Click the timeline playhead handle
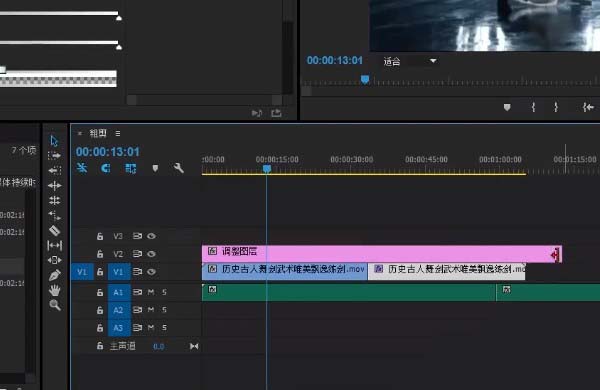This screenshot has height=390, width=600. pyautogui.click(x=267, y=169)
